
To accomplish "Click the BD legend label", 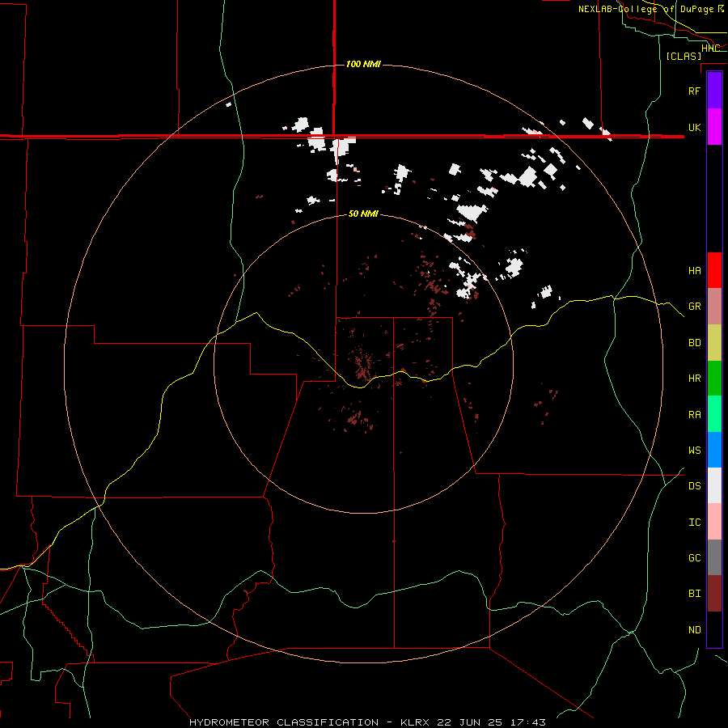I will [x=695, y=343].
